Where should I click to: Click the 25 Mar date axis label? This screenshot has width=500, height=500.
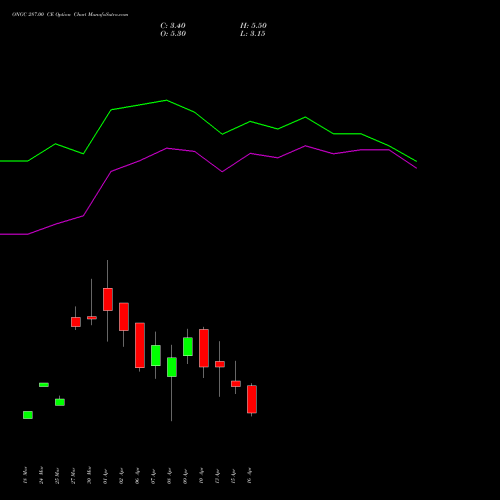click(57, 475)
